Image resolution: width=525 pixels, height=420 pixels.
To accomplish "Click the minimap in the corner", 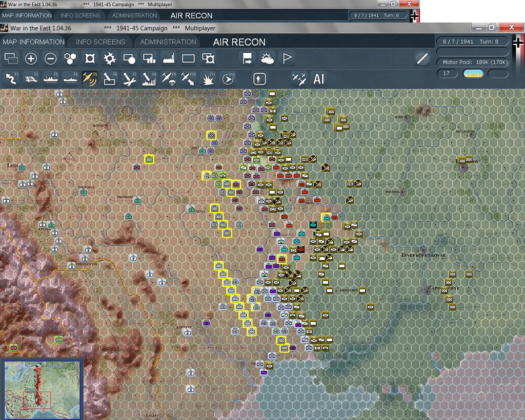I will click(42, 389).
